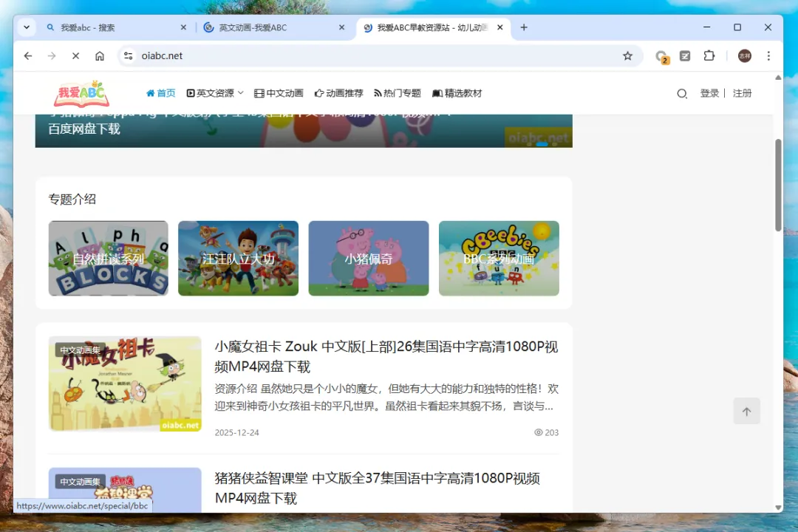Open 中文动画 in the site menu
The image size is (798, 532).
coord(279,93)
